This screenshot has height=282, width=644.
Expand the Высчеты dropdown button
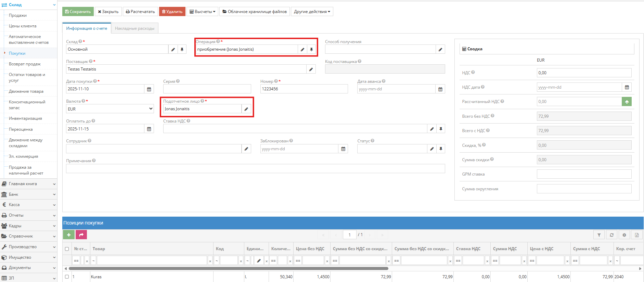[x=203, y=12]
